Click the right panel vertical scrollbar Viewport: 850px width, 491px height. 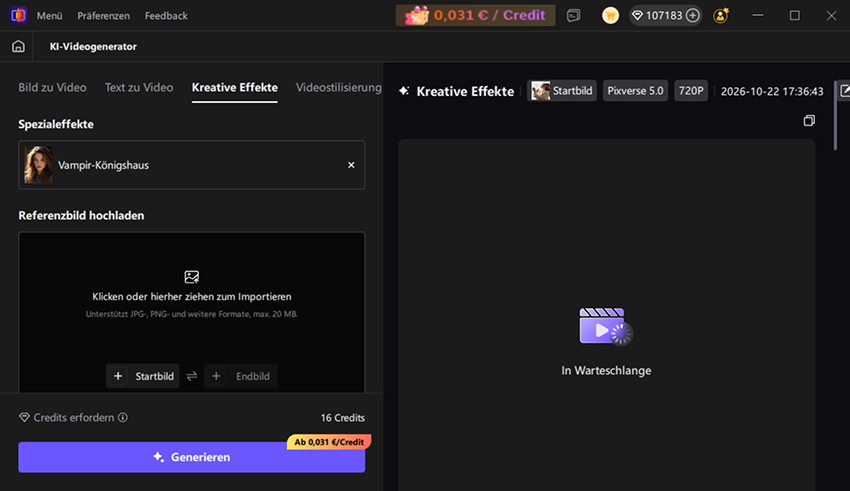click(835, 115)
